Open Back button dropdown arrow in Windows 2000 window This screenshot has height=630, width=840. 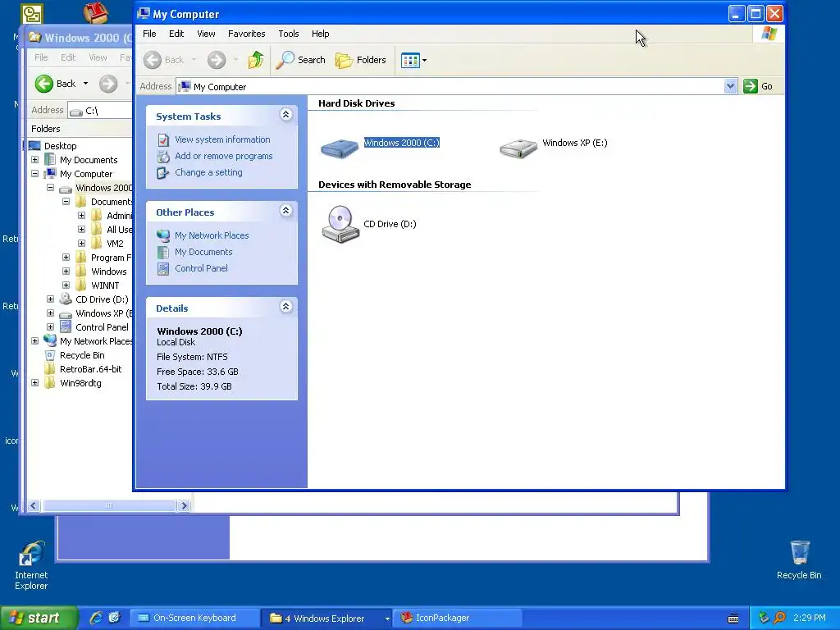coord(85,84)
